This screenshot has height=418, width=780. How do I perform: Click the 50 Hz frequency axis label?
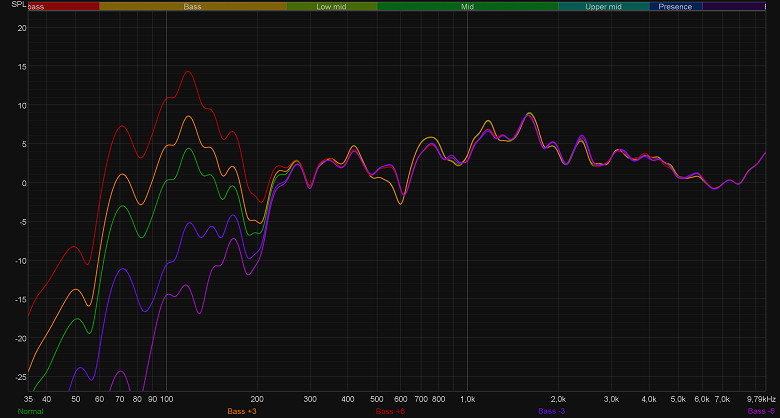[75, 399]
